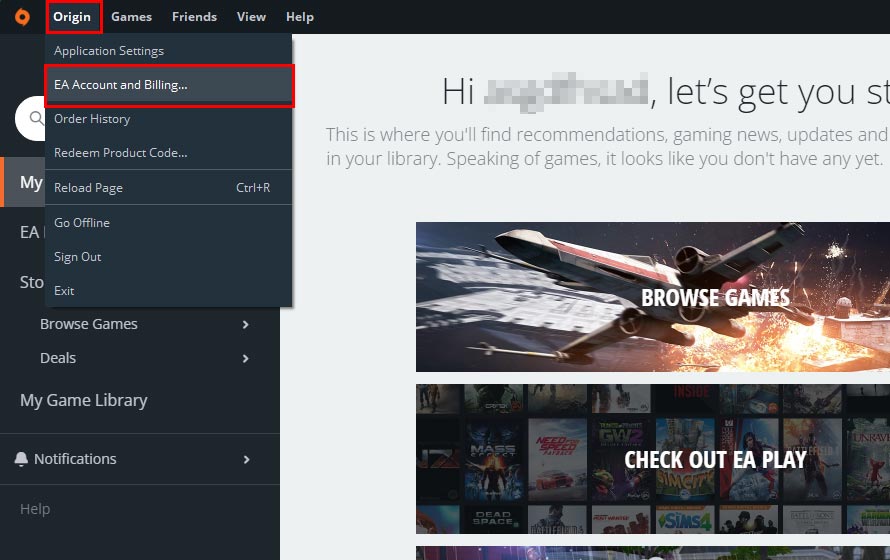
Task: Open the Help menu in menu bar
Action: point(300,17)
